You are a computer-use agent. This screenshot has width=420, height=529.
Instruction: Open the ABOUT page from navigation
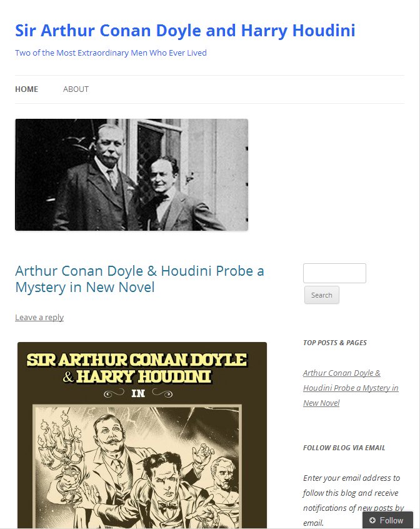coord(76,89)
